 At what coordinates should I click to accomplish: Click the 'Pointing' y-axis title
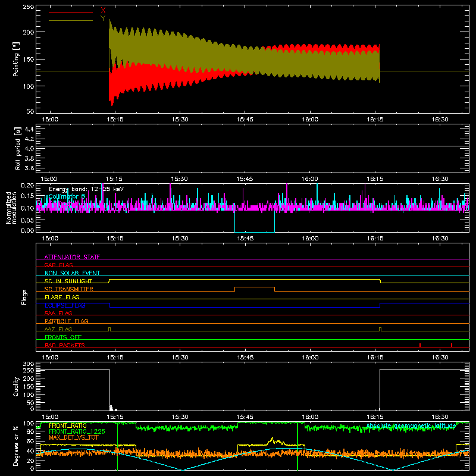click(16, 59)
